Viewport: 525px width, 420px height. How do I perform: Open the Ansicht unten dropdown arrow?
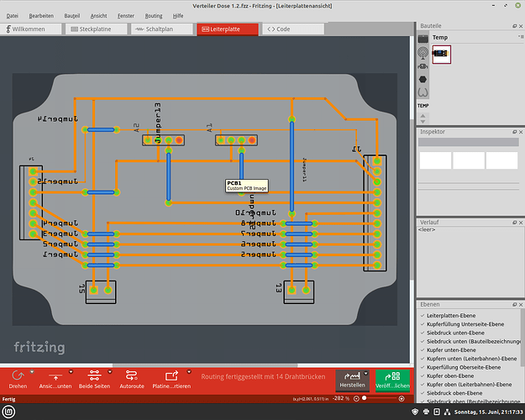click(71, 372)
